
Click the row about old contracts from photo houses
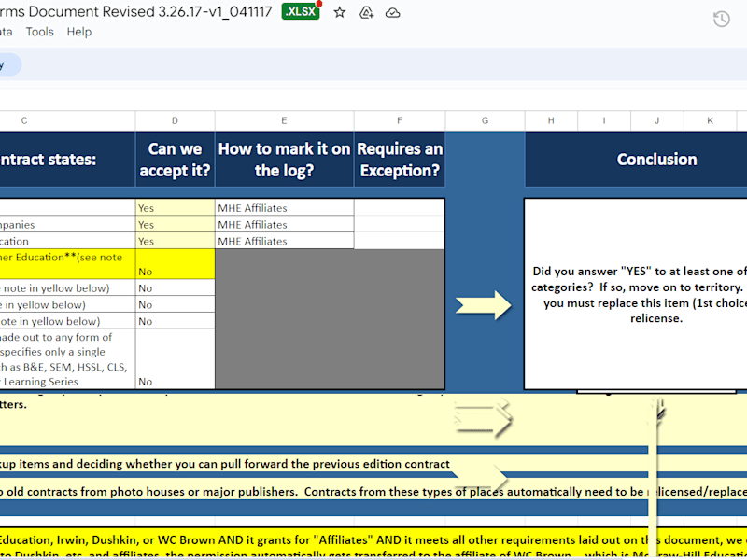coord(373,492)
